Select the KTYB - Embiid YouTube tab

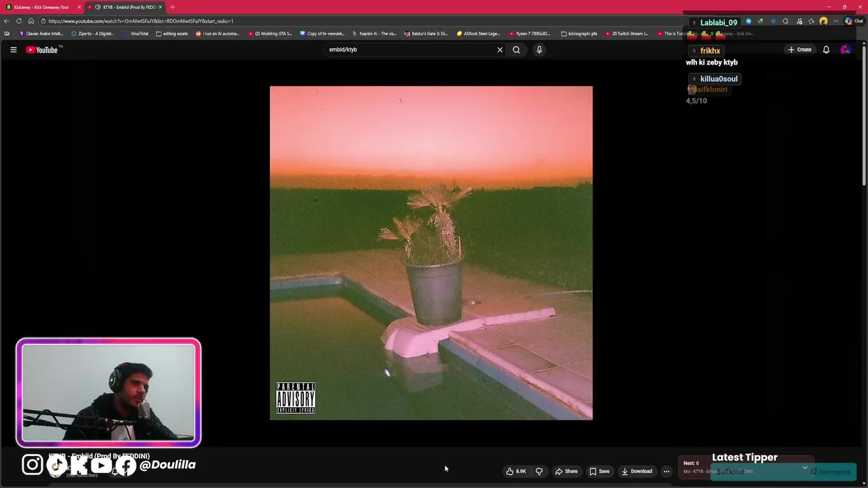[x=125, y=7]
